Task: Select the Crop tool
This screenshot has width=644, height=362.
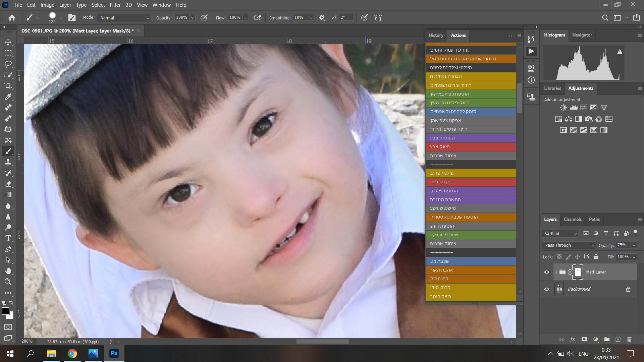Action: [x=8, y=86]
